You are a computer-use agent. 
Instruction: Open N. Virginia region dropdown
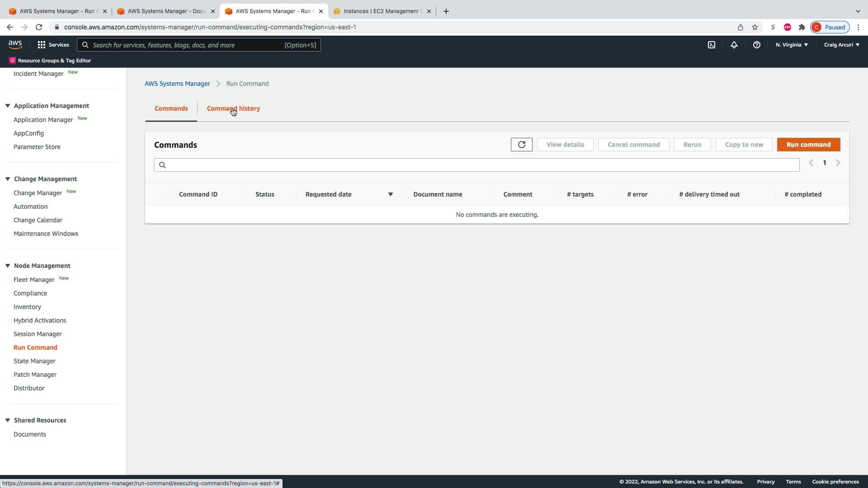792,45
